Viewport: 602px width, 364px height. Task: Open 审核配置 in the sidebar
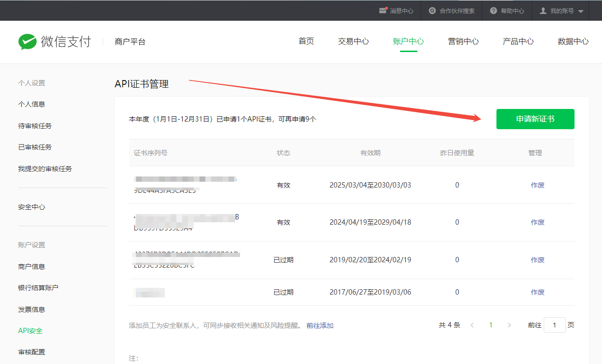(32, 352)
